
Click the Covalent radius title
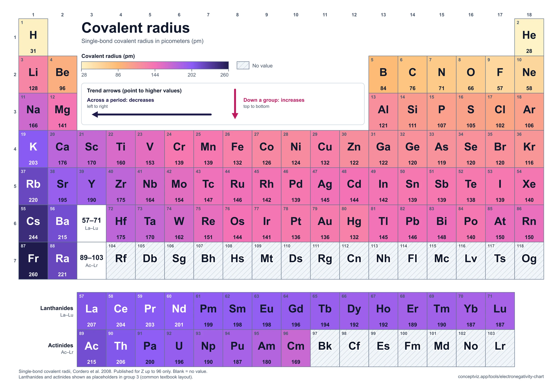pyautogui.click(x=136, y=28)
